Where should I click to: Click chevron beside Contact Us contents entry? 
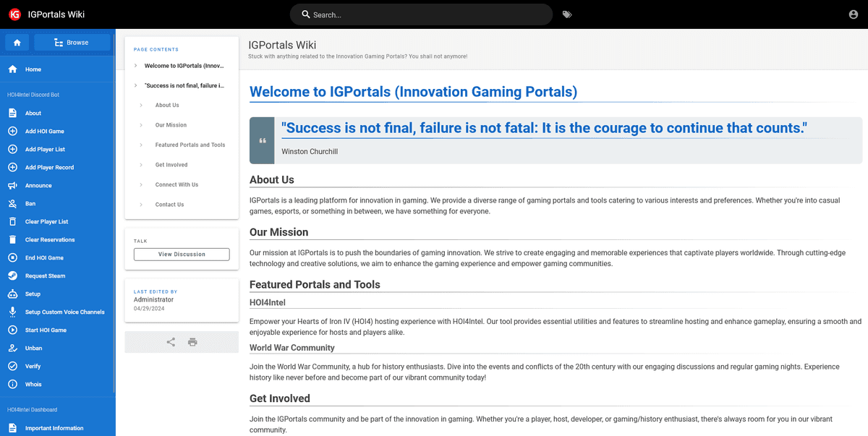point(141,205)
